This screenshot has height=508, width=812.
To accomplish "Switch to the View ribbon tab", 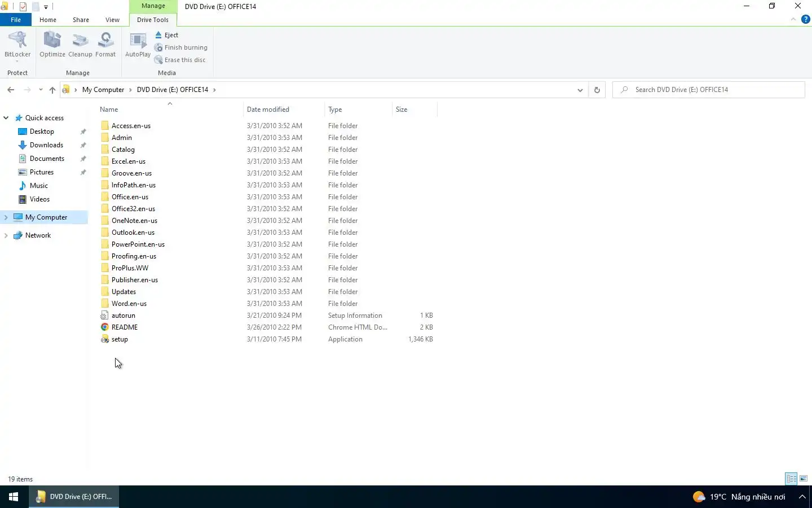I will pos(112,20).
